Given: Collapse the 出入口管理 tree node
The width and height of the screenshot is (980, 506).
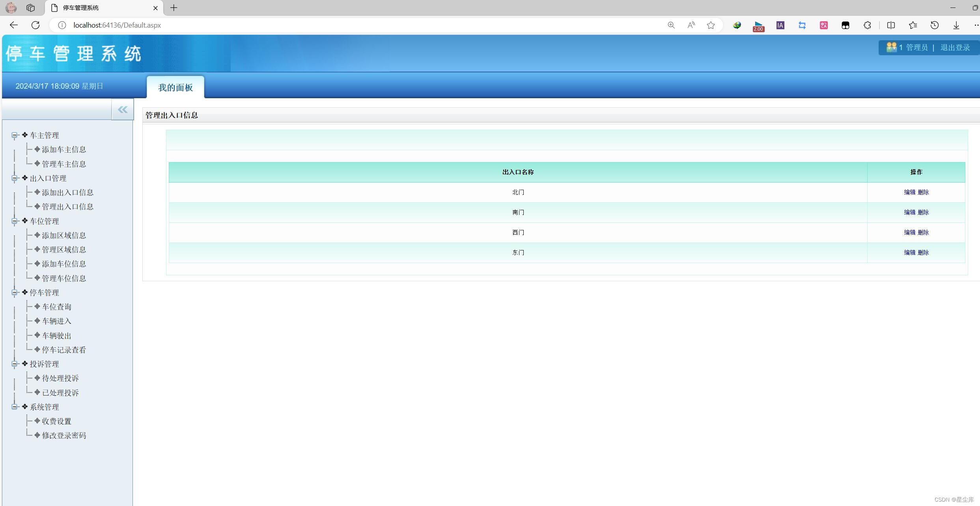Looking at the screenshot, I should pyautogui.click(x=14, y=178).
